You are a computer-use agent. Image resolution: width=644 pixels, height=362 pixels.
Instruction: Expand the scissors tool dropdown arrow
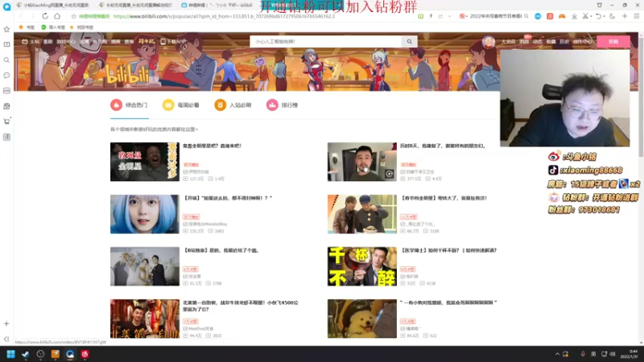click(591, 16)
